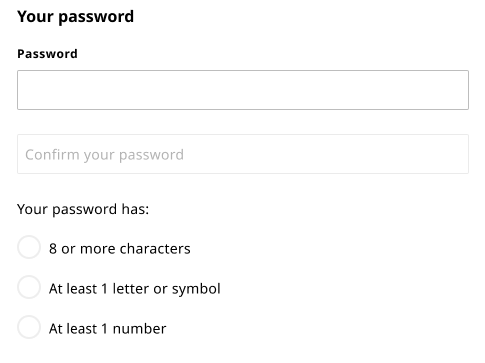485x363 pixels.
Task: Click the characters length requirement row
Action: point(104,248)
